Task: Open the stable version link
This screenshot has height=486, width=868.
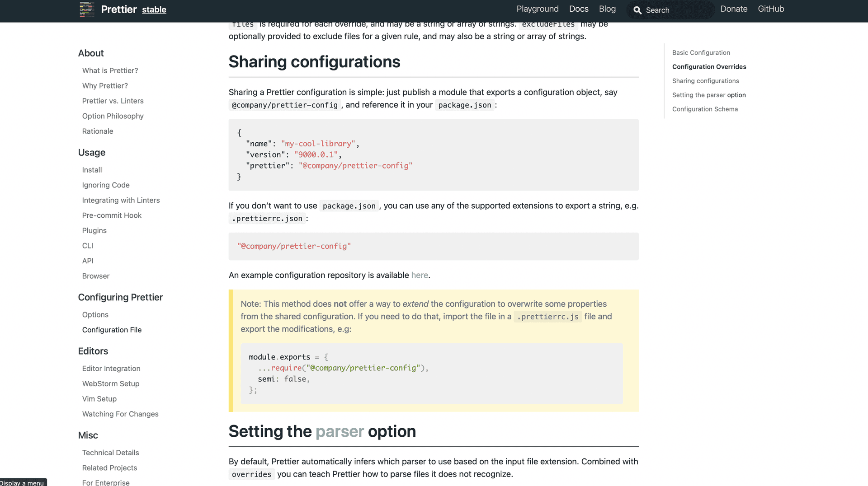Action: pos(154,9)
